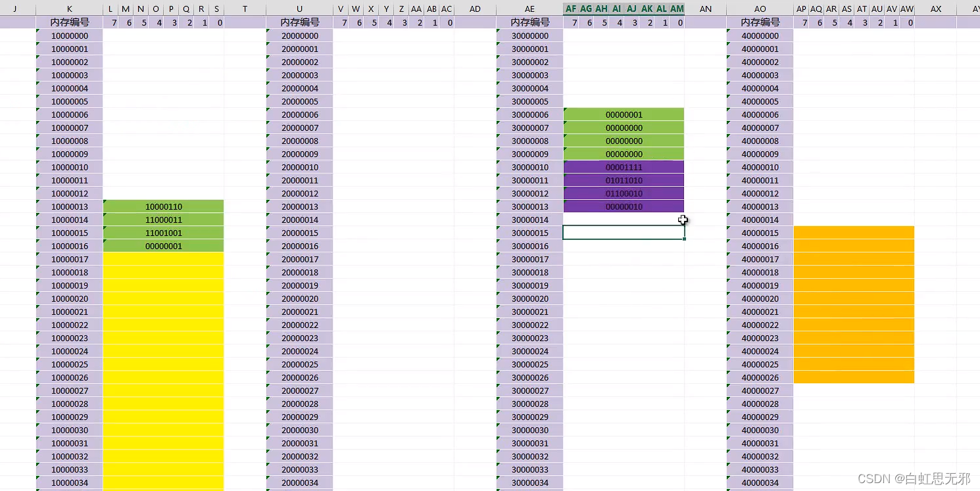Select memory address cell 30000033
The width and height of the screenshot is (980, 491).
530,469
